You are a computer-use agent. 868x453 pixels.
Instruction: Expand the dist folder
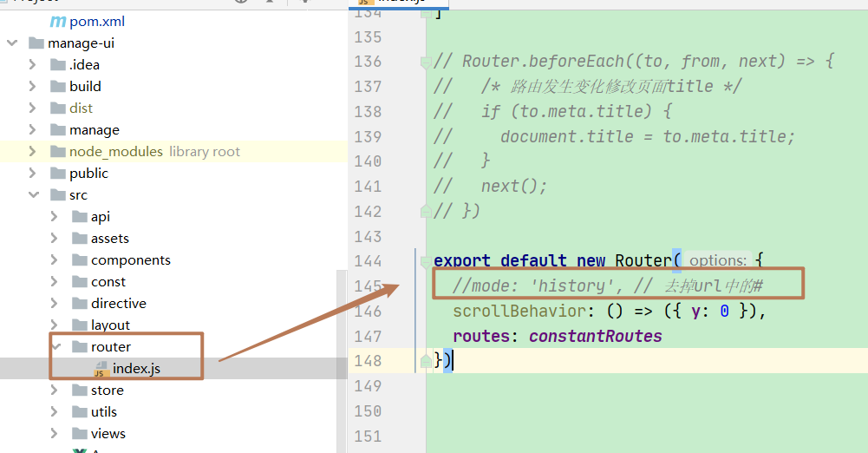click(x=33, y=108)
